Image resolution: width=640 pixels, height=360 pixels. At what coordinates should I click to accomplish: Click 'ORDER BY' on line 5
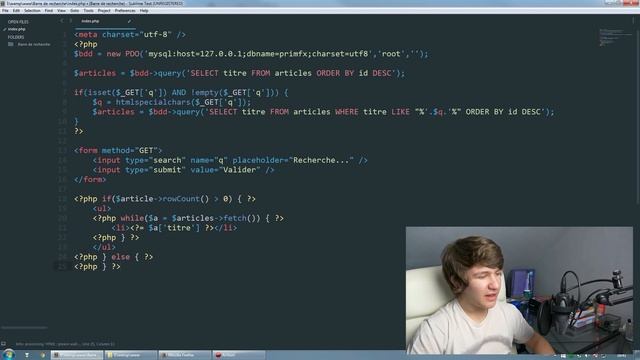point(335,73)
